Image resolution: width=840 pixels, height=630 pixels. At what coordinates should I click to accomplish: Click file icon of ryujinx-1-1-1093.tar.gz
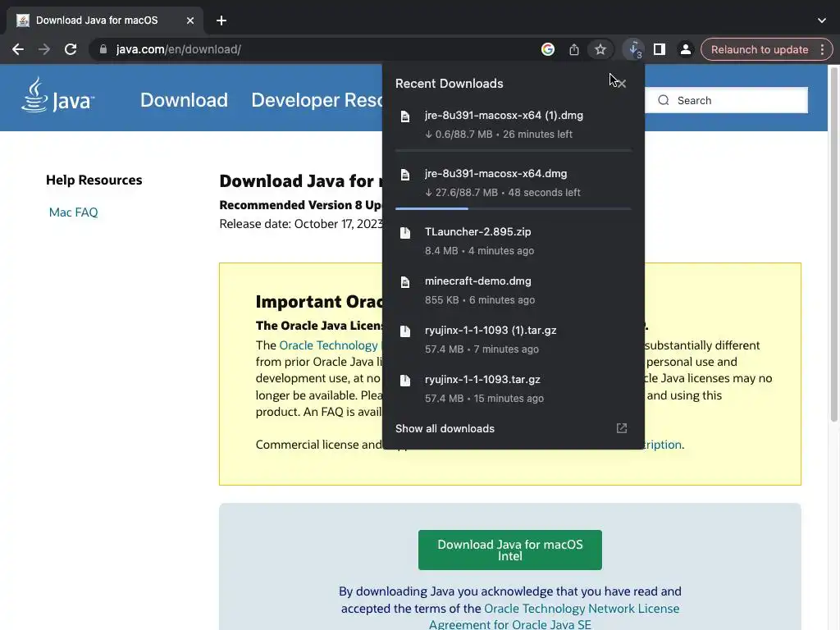tap(405, 381)
